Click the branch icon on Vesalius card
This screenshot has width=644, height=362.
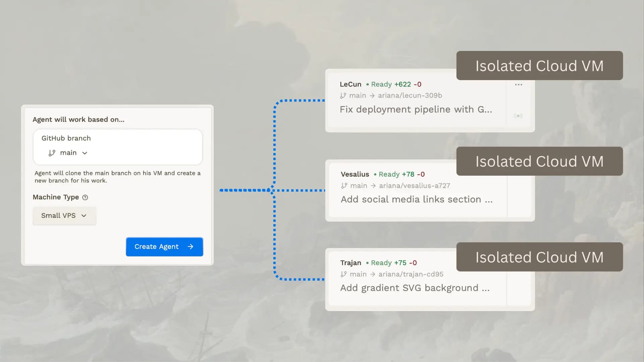(344, 186)
